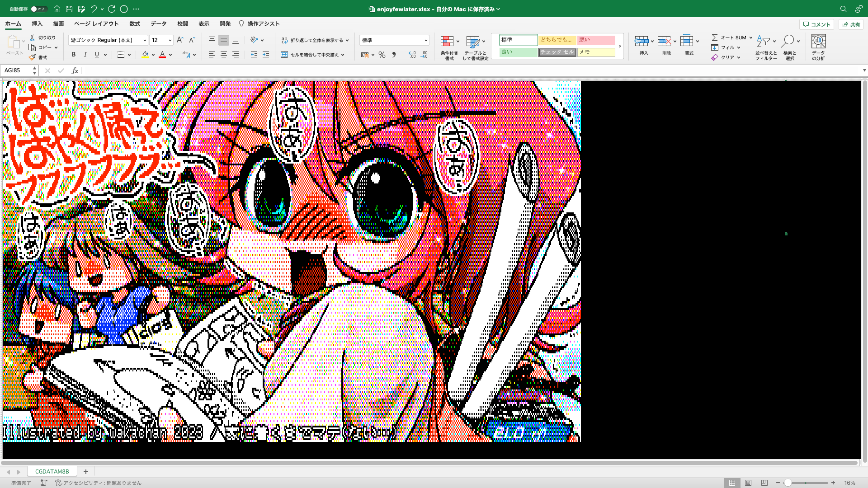Expand cell styles gallery arrow
Screen dimensions: 868x488
[620, 46]
